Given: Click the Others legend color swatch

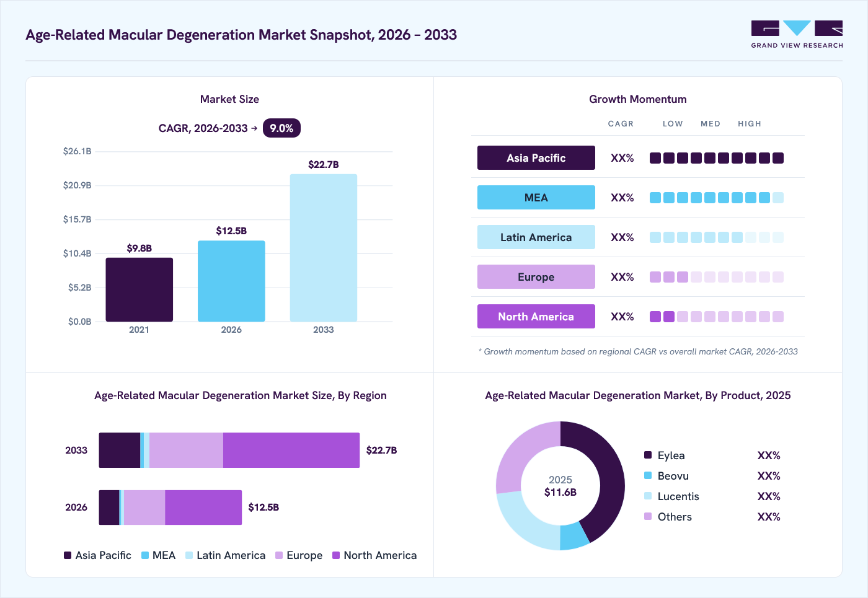Looking at the screenshot, I should pos(648,516).
